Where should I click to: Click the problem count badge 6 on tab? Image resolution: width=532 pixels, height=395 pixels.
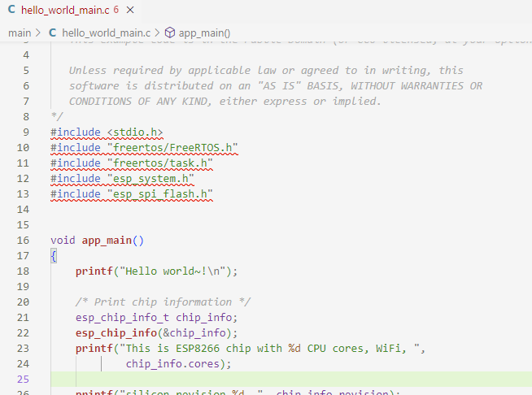(116, 11)
